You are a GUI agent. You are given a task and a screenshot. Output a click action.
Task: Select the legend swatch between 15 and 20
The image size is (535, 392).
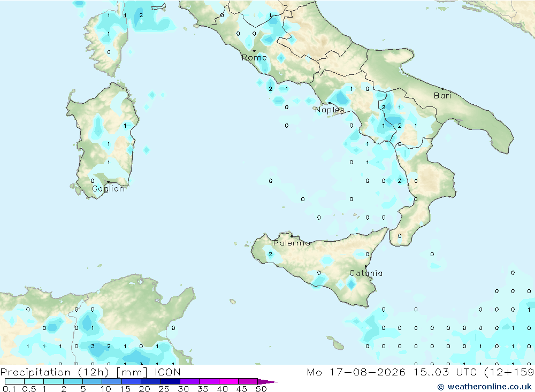pos(132,381)
